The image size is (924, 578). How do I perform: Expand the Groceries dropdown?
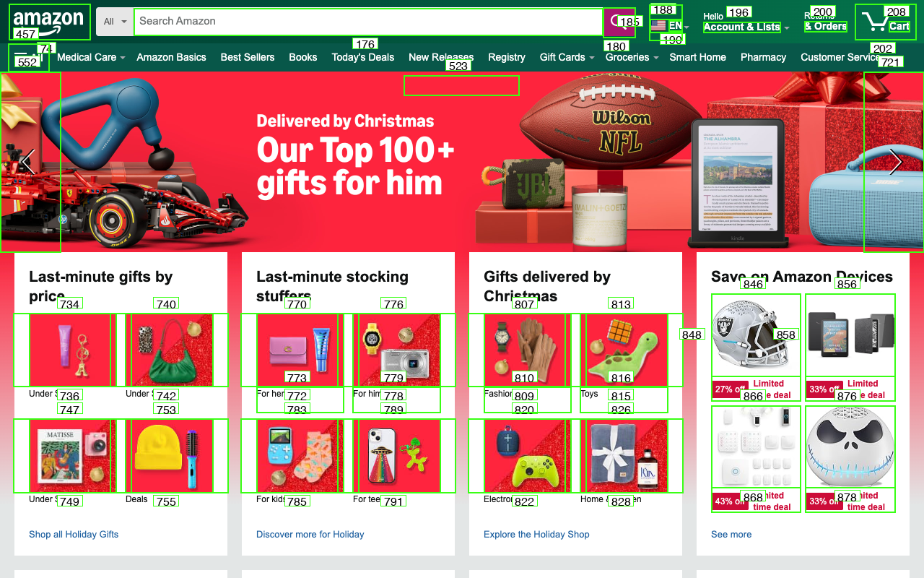pyautogui.click(x=632, y=57)
